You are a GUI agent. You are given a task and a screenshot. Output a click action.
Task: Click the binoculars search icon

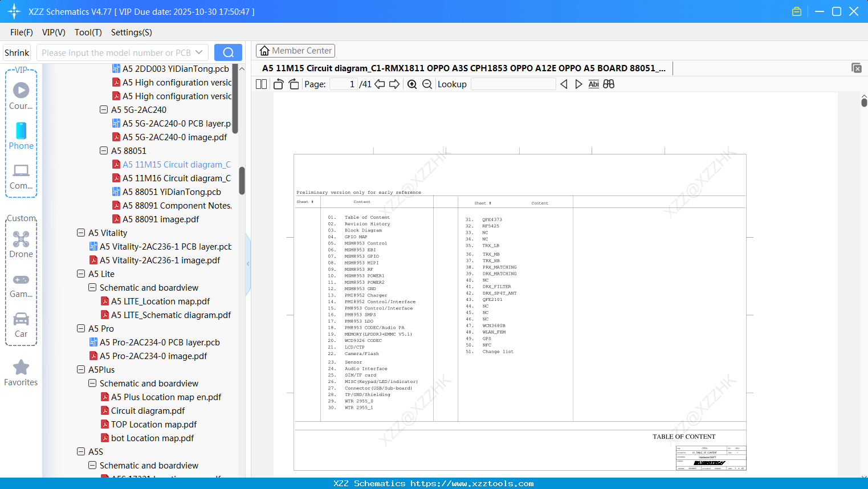pyautogui.click(x=609, y=84)
